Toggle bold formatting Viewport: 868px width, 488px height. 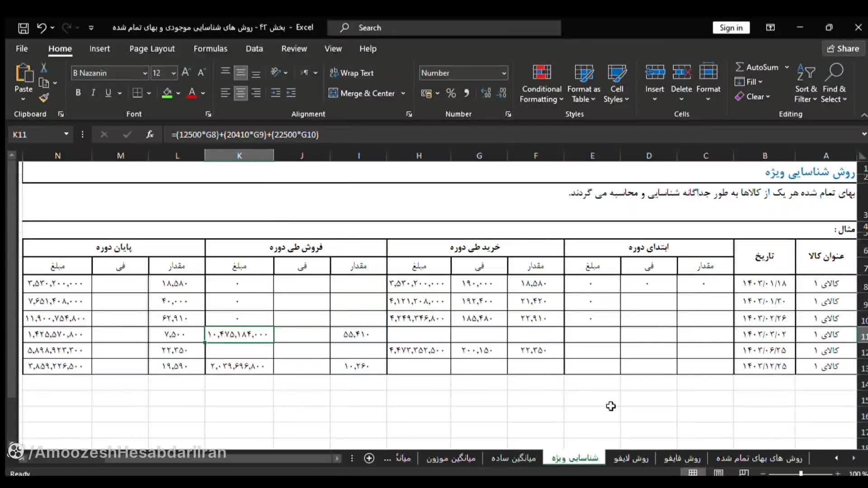[78, 93]
